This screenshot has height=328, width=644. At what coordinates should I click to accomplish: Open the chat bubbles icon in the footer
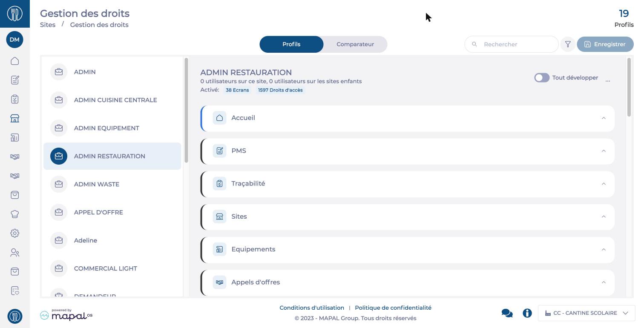point(507,313)
